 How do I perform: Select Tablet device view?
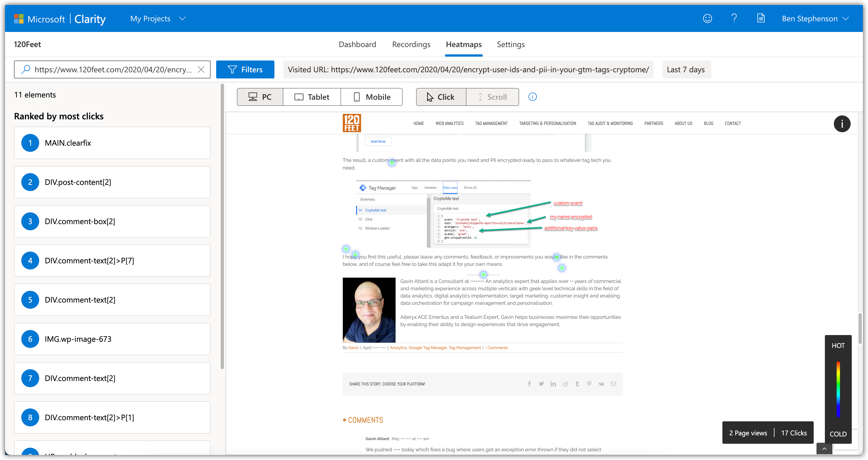tap(312, 97)
